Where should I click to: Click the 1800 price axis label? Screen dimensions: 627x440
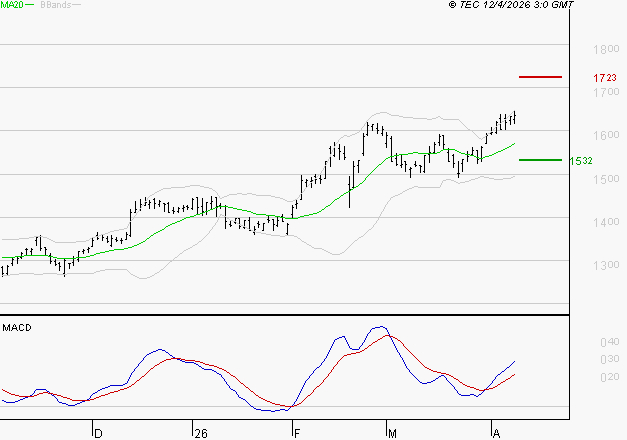pos(606,50)
